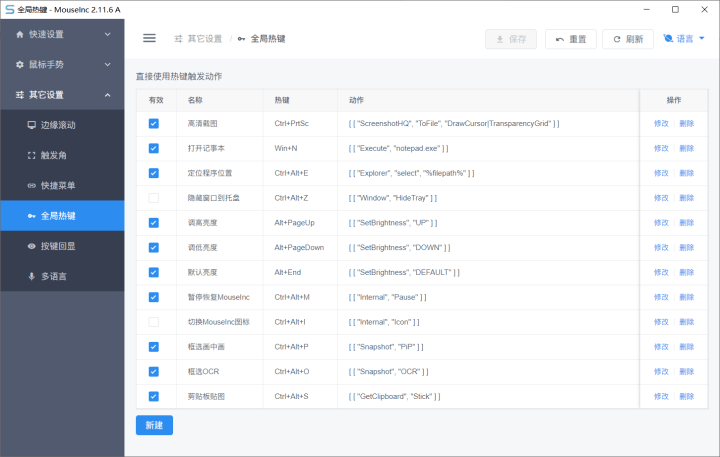This screenshot has width=720, height=457.
Task: Go to 其它设置 in the breadcrumb
Action: point(204,39)
